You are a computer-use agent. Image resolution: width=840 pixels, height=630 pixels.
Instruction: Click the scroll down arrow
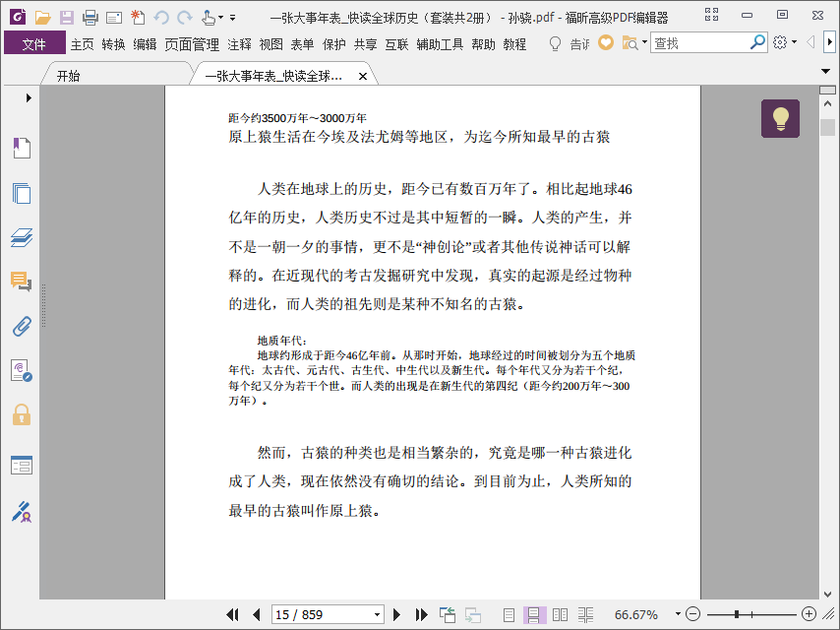pyautogui.click(x=827, y=594)
